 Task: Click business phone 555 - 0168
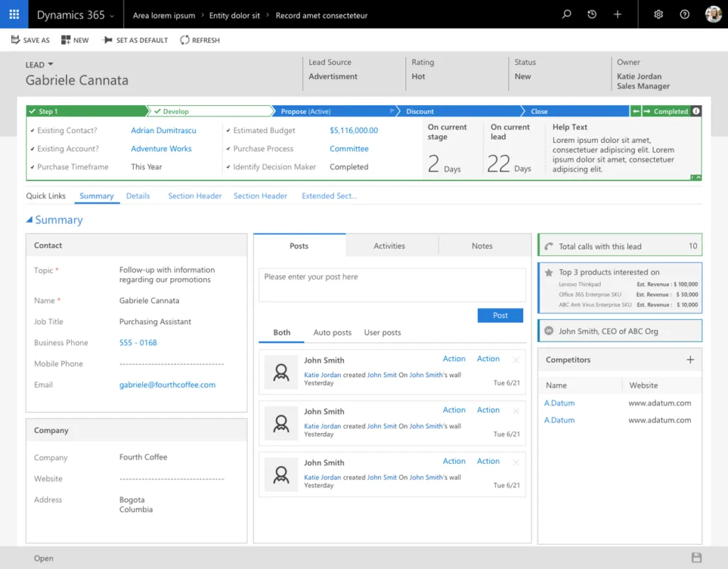[138, 343]
